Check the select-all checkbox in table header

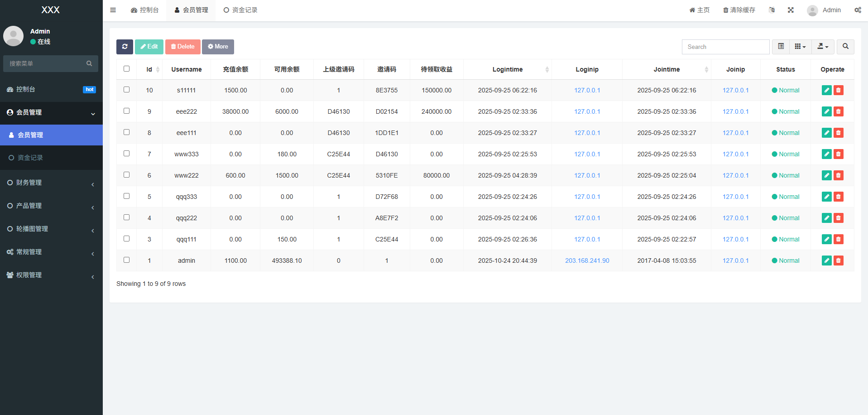pyautogui.click(x=127, y=69)
